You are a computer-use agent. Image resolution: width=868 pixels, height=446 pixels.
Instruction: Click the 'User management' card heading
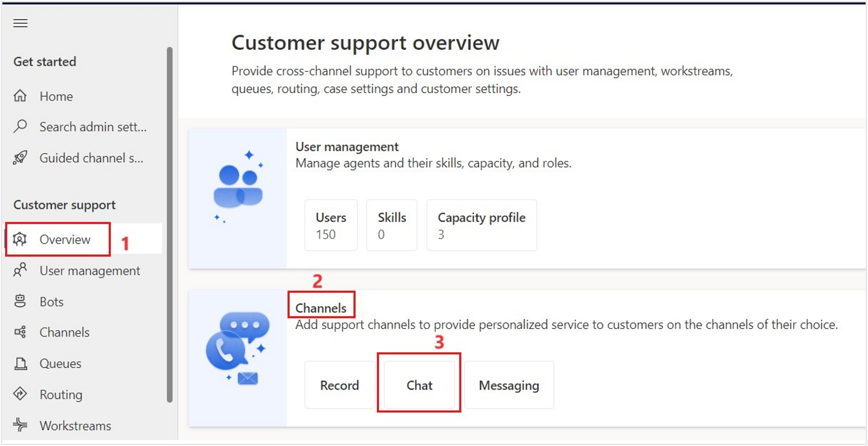[347, 147]
